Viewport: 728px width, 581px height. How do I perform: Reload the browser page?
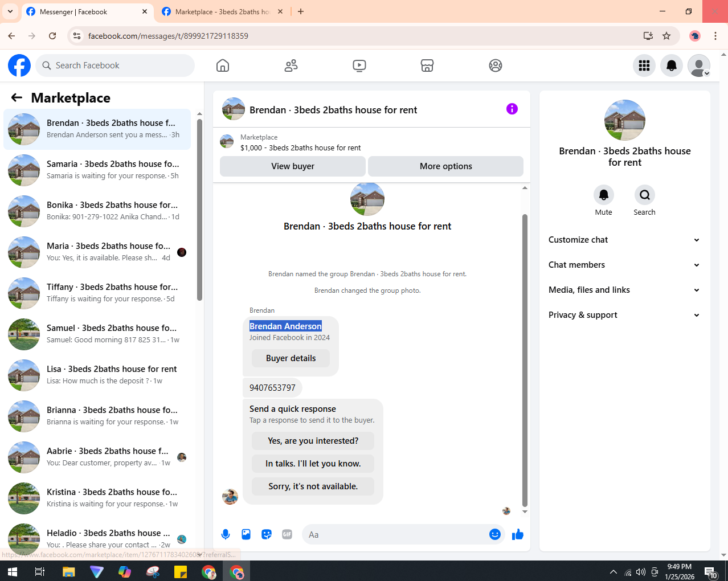click(52, 36)
